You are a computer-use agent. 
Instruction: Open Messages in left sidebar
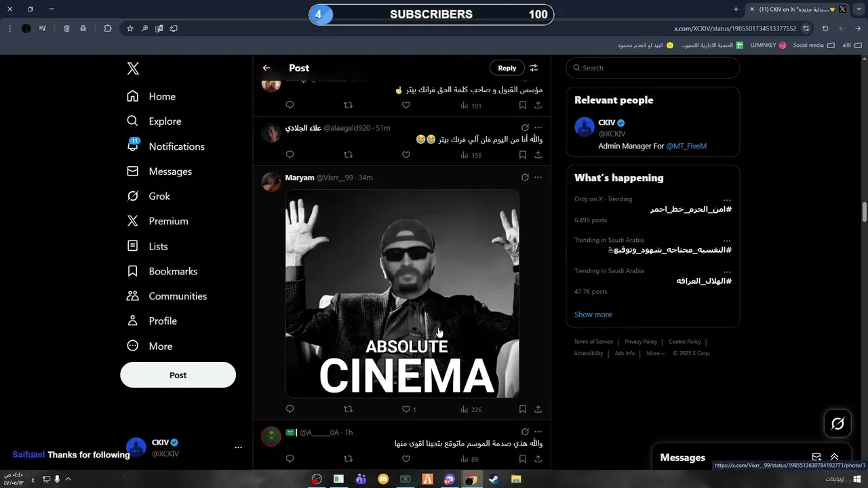click(159, 171)
